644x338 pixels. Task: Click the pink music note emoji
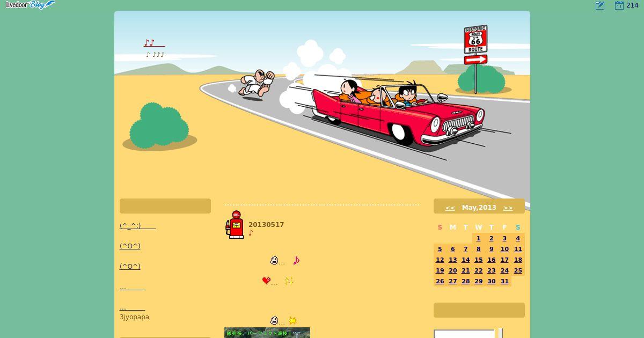coord(296,260)
